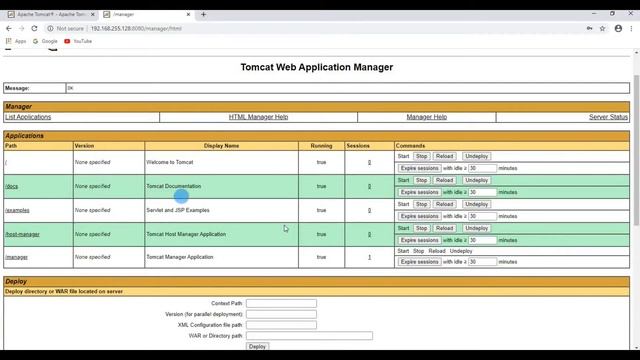640x360 pixels.
Task: Open the /host-manager path link
Action: (x=22, y=235)
